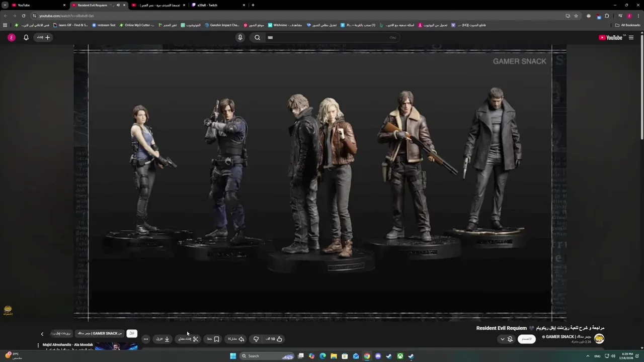Bookmark this page with the star icon

pos(576,16)
